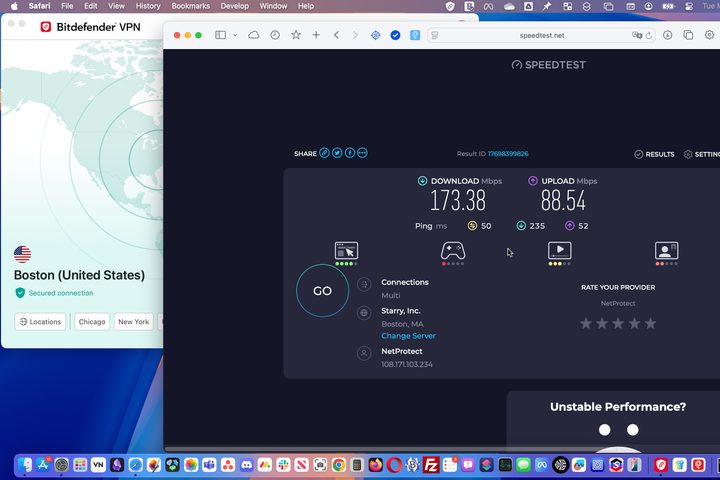This screenshot has width=720, height=480.
Task: Click the web browsing experience icon
Action: click(346, 251)
